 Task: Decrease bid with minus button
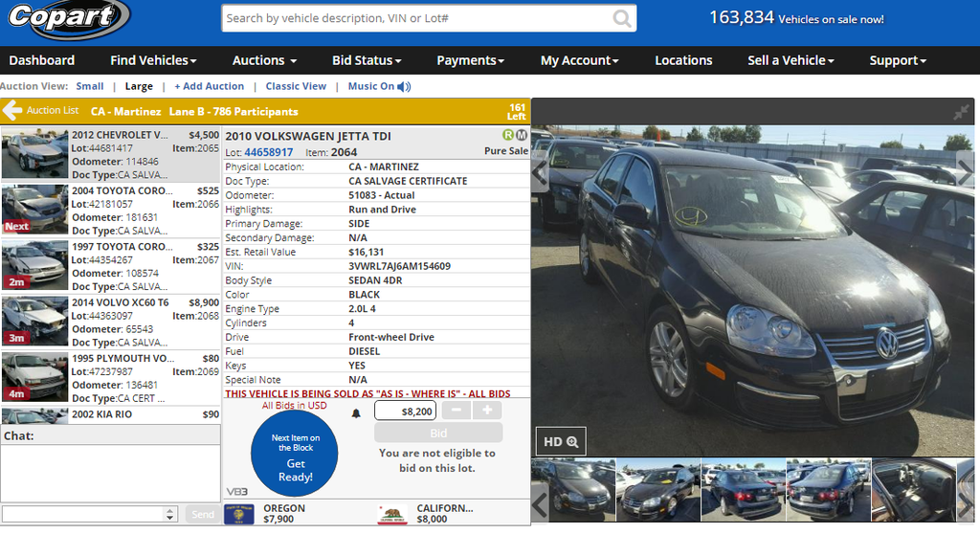tap(457, 411)
